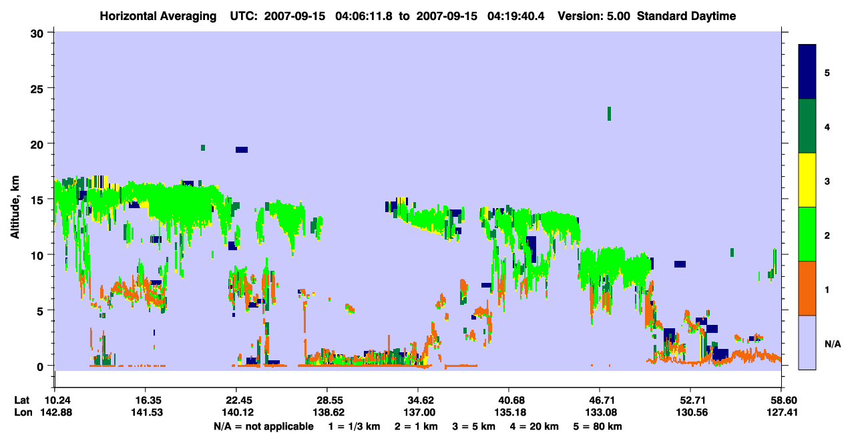Click the '2 = 1 km' legend entry

(418, 426)
